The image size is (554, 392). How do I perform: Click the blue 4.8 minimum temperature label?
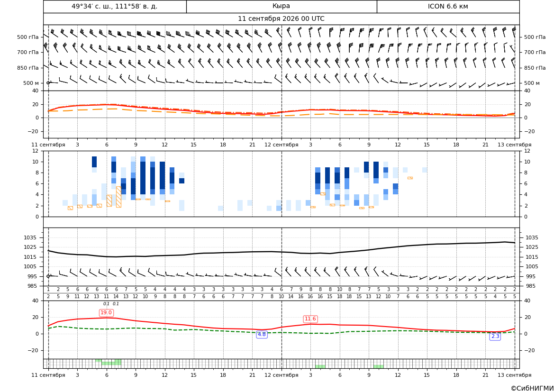click(262, 334)
